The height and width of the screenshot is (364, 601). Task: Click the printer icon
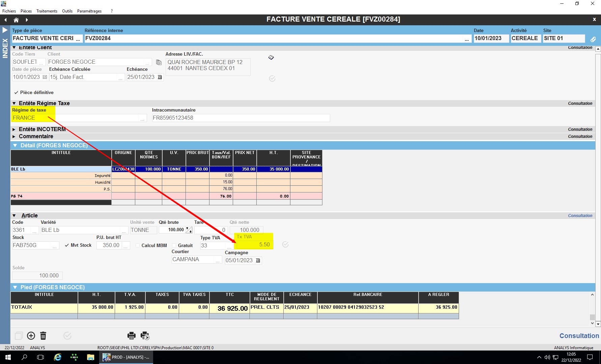[131, 336]
